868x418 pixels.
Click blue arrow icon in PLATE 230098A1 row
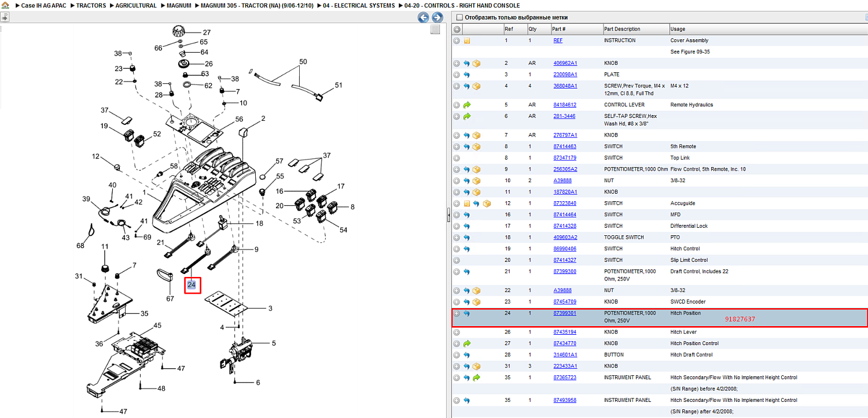click(466, 75)
